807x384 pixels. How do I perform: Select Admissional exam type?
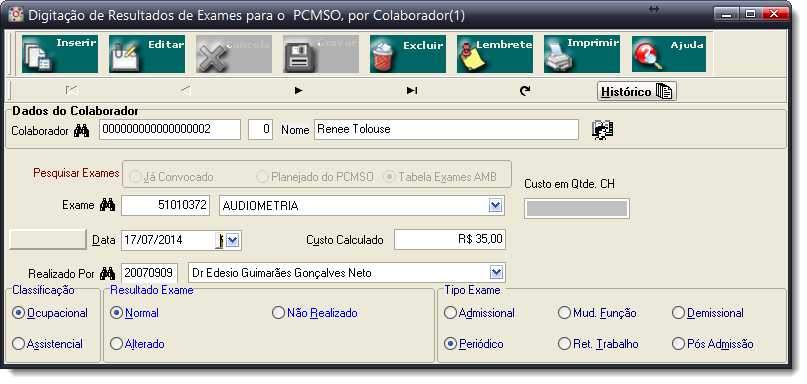tap(480, 313)
